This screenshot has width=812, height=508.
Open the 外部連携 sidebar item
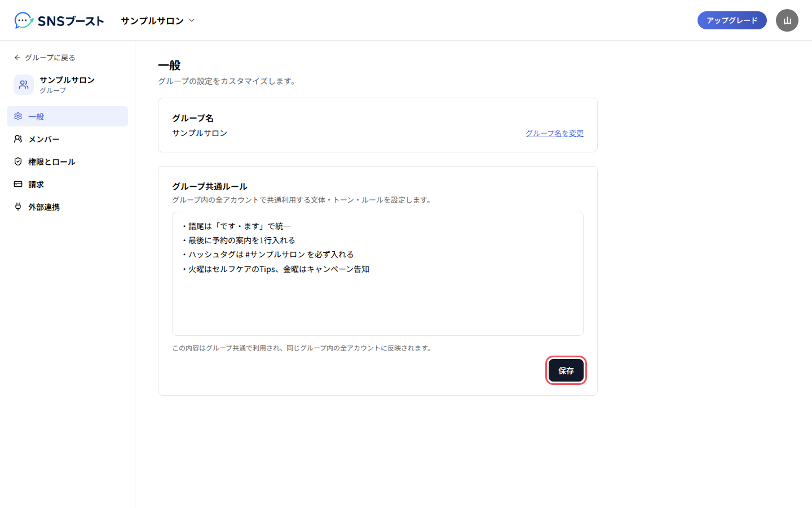67,207
